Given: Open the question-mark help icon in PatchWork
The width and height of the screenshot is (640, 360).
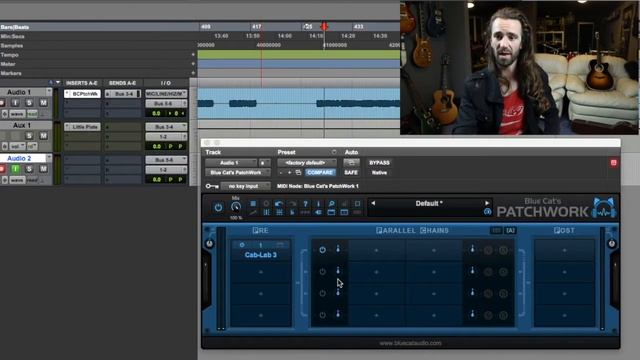Looking at the screenshot, I should click(x=305, y=204).
